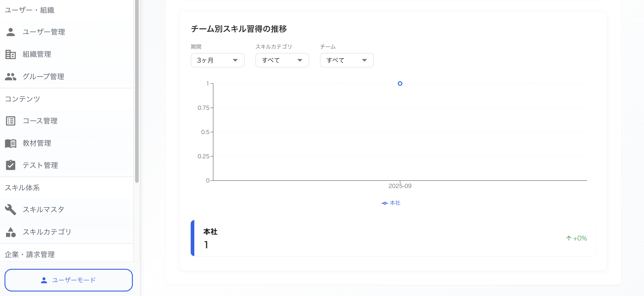Open the 期間 dropdown showing 3ヶ月

217,60
